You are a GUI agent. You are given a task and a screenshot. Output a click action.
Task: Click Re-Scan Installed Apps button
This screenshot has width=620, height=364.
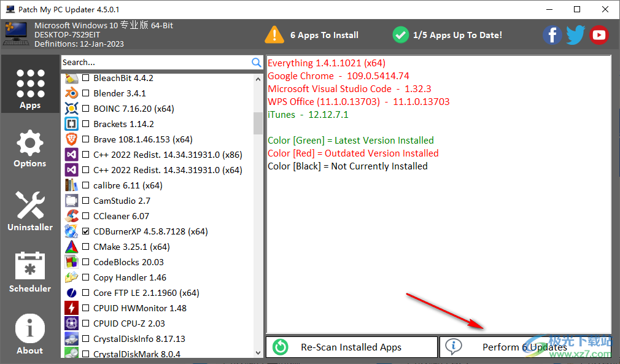tap(352, 347)
